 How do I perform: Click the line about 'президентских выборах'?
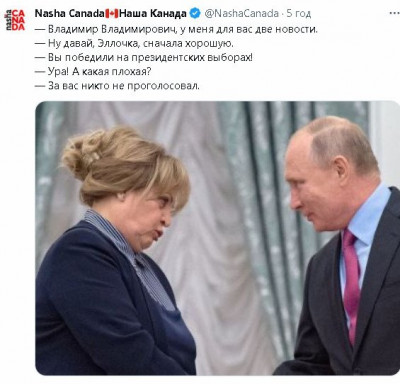click(144, 58)
